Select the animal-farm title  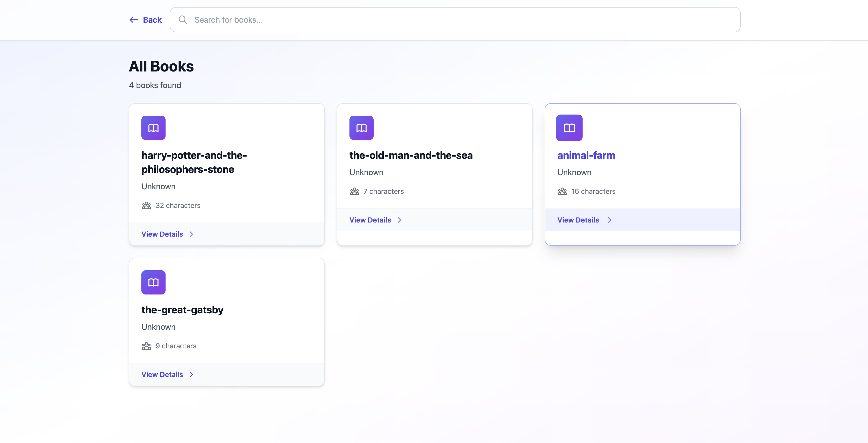click(x=586, y=155)
